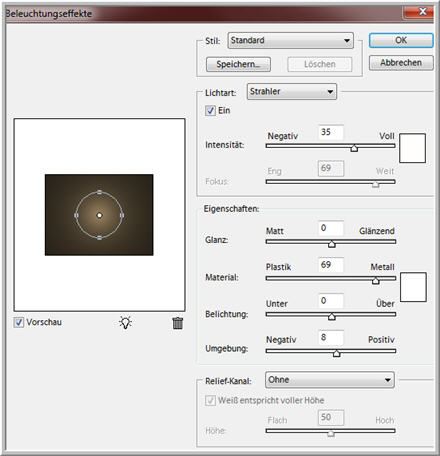Click the OK button
The width and height of the screenshot is (440, 456).
[401, 40]
